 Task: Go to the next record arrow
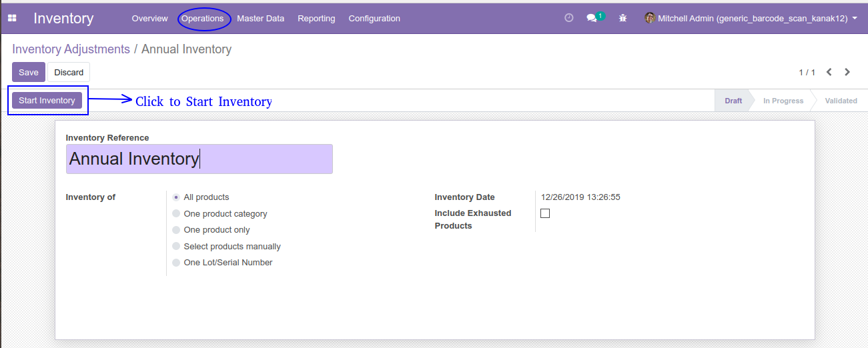(x=847, y=72)
